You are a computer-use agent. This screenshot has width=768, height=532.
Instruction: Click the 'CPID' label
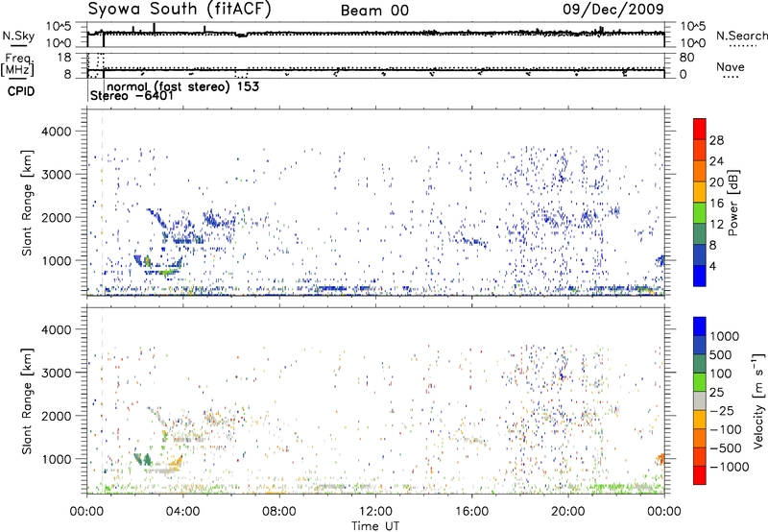click(21, 91)
